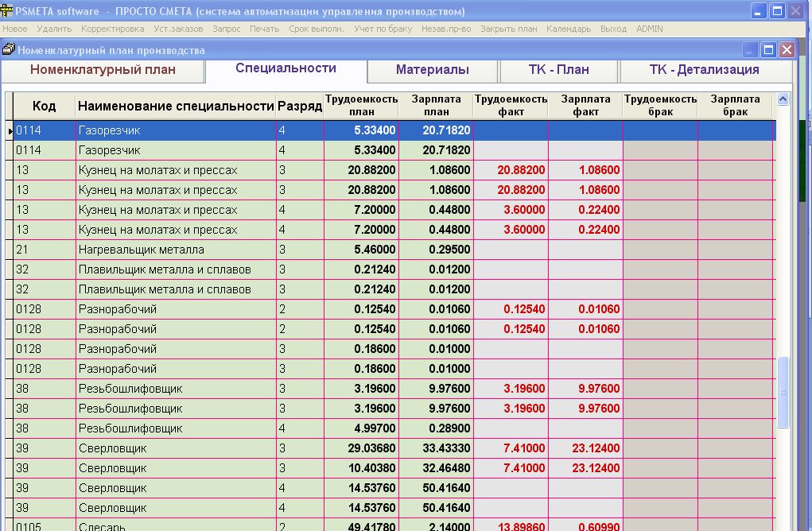Select the ТК - План tab
This screenshot has height=531, width=812.
point(558,70)
